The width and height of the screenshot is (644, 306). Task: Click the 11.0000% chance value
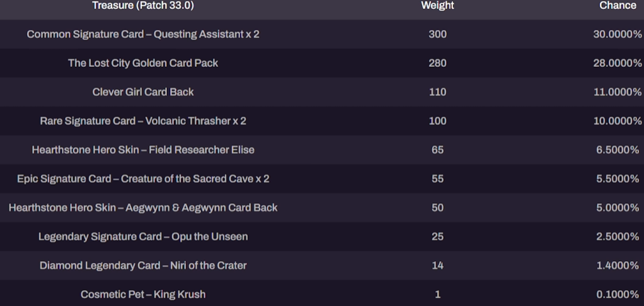618,91
